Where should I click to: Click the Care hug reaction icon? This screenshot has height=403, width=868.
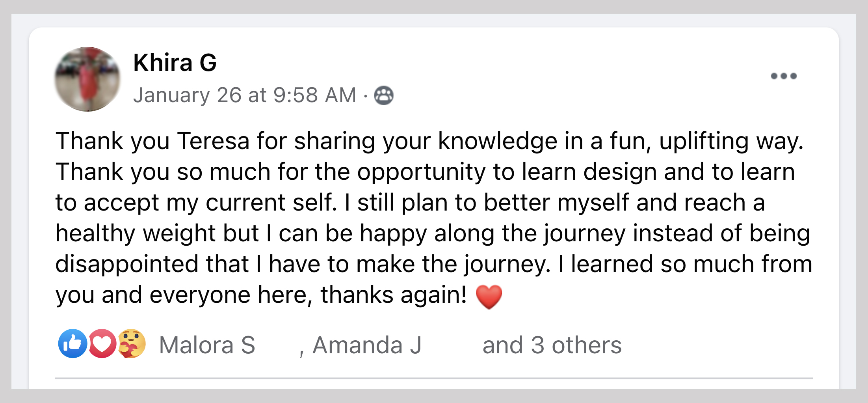pyautogui.click(x=132, y=343)
